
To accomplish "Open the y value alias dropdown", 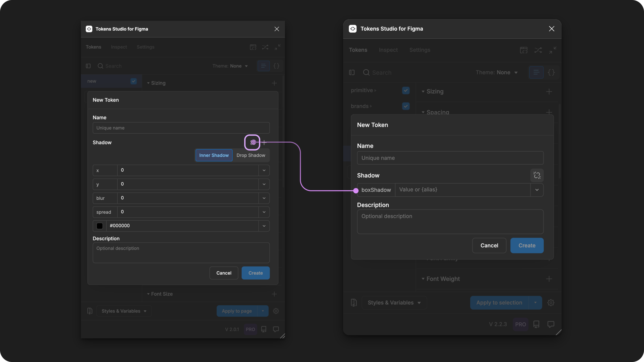I will click(x=264, y=184).
